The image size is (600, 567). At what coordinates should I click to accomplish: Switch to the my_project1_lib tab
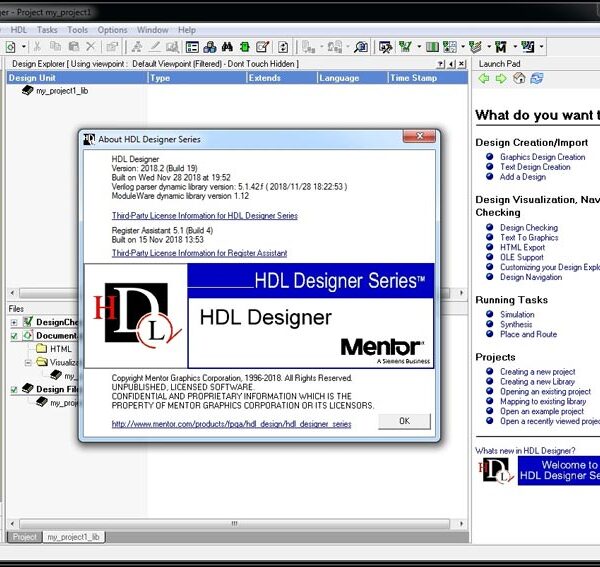(73, 537)
